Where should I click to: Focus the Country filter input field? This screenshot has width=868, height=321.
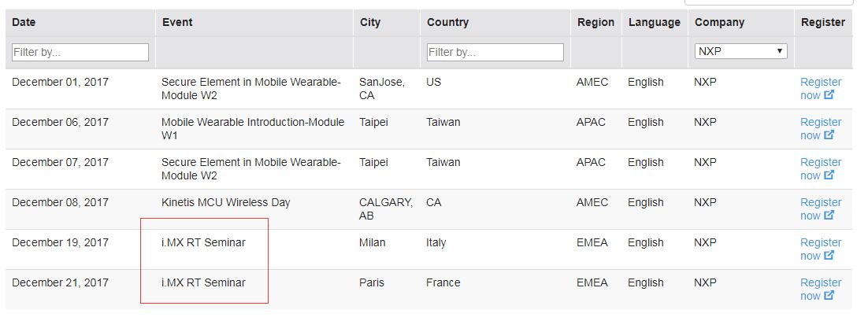pyautogui.click(x=495, y=53)
